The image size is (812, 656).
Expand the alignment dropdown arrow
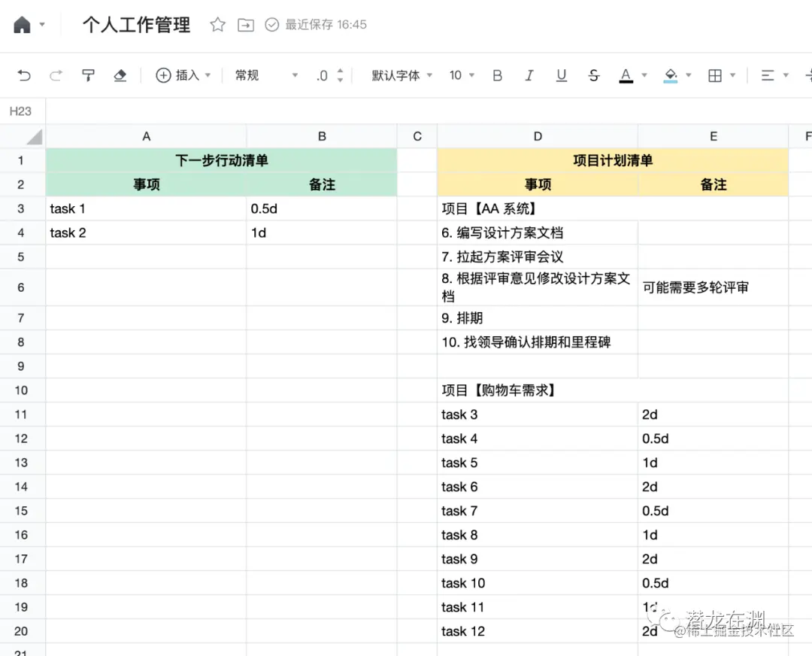coord(786,76)
